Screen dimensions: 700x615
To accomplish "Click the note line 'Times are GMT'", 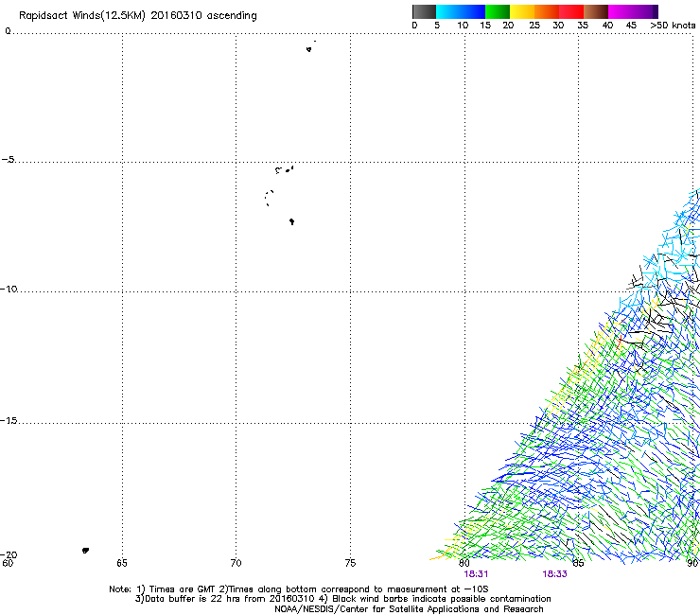I will pyautogui.click(x=182, y=589).
